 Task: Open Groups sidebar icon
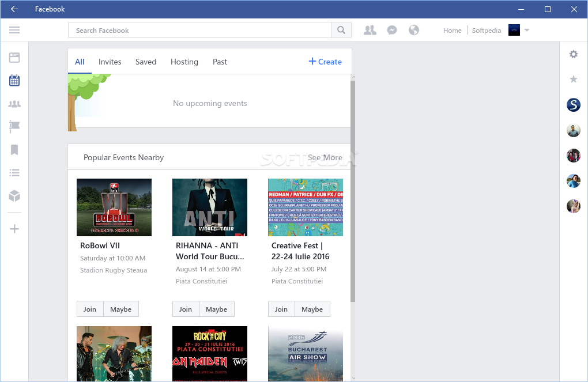tap(14, 104)
